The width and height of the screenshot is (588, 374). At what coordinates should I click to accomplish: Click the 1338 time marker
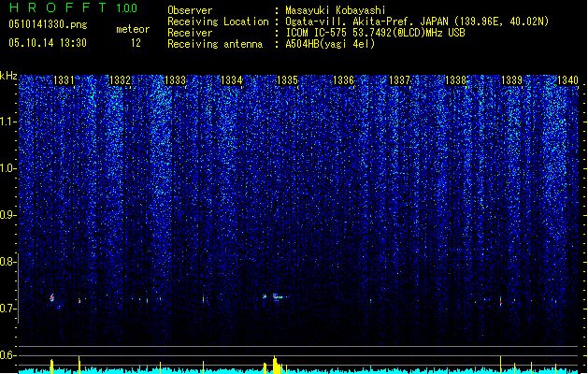(455, 80)
